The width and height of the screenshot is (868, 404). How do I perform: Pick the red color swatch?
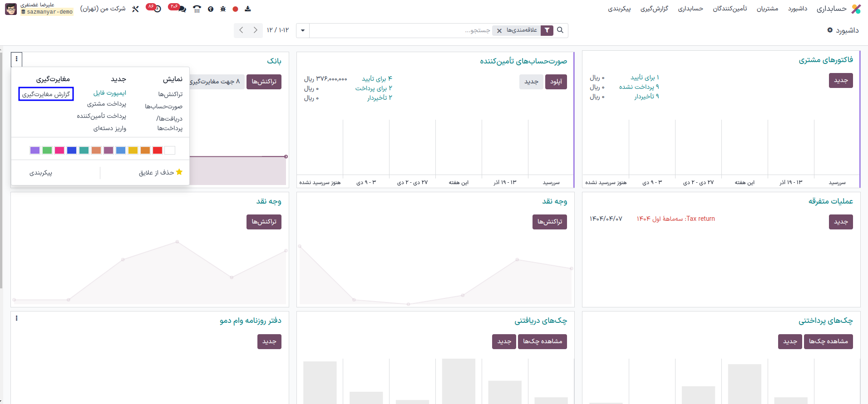coord(158,151)
